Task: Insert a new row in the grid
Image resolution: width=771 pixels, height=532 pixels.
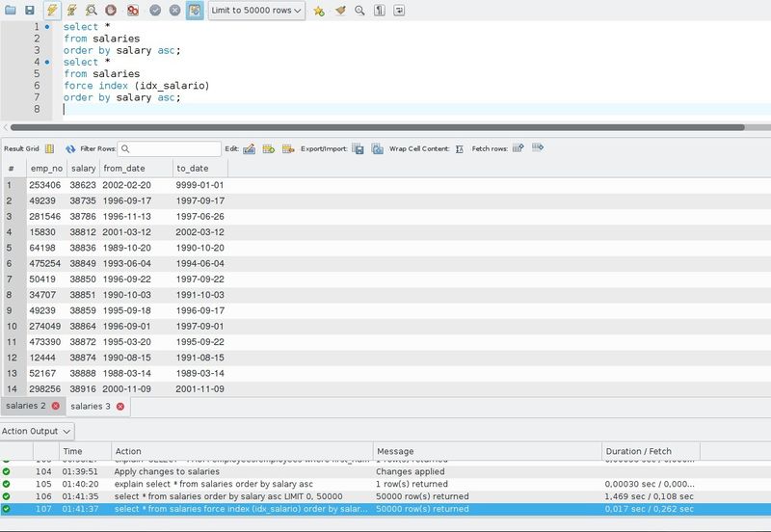Action: pos(269,148)
